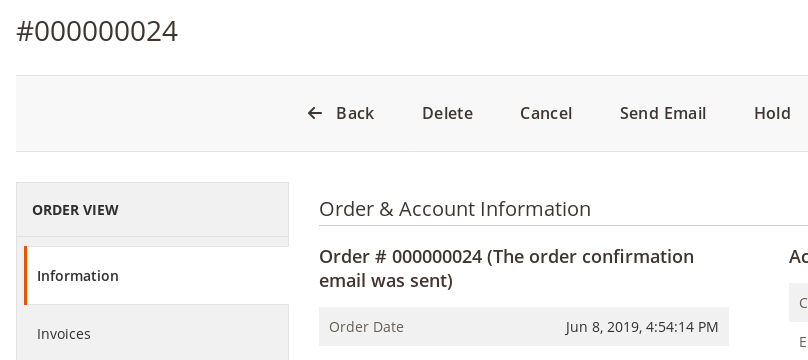
Task: Select the Order Date label
Action: pos(366,327)
